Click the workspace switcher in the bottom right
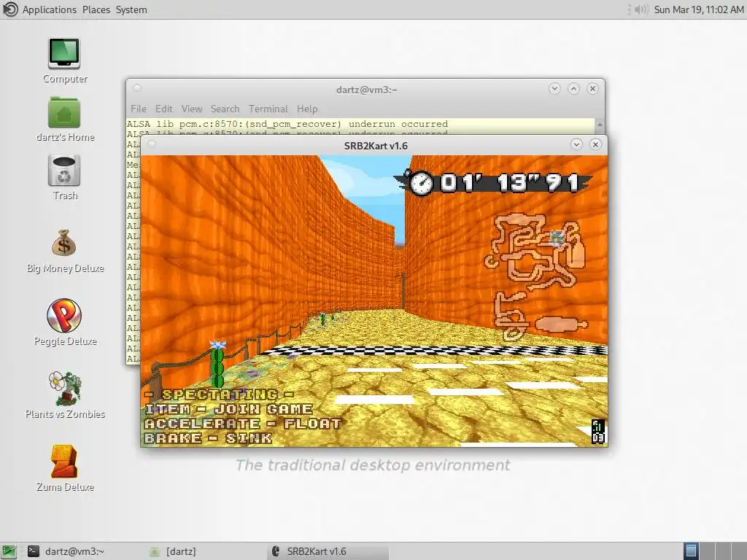The width and height of the screenshot is (747, 560). [714, 551]
